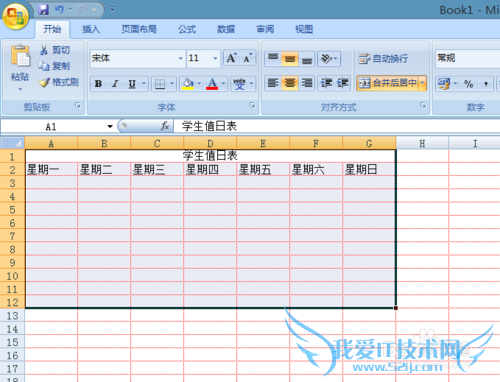Expand the font size 11 dropdown
This screenshot has width=500, height=382.
pyautogui.click(x=215, y=58)
